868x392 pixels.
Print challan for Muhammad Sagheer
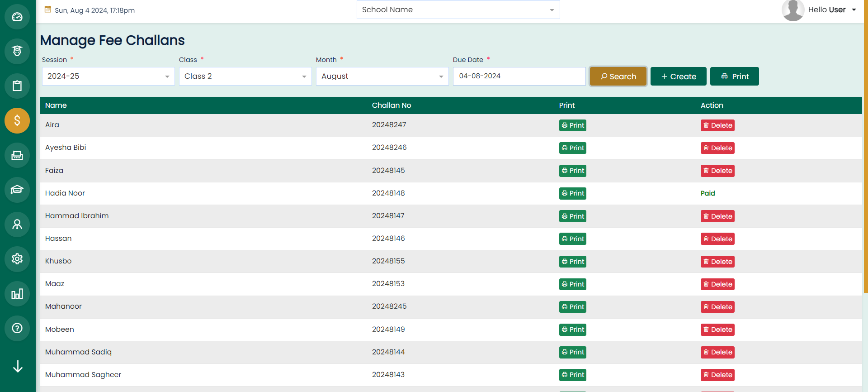(573, 375)
